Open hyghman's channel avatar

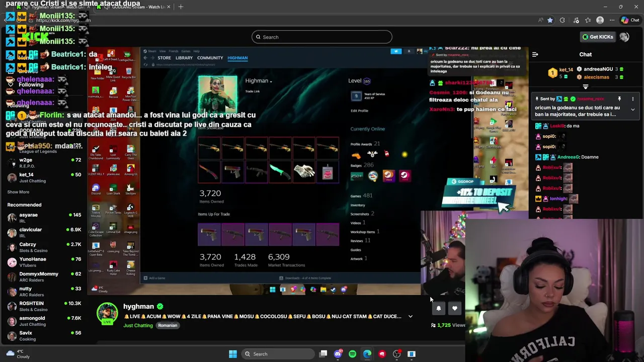tap(107, 314)
